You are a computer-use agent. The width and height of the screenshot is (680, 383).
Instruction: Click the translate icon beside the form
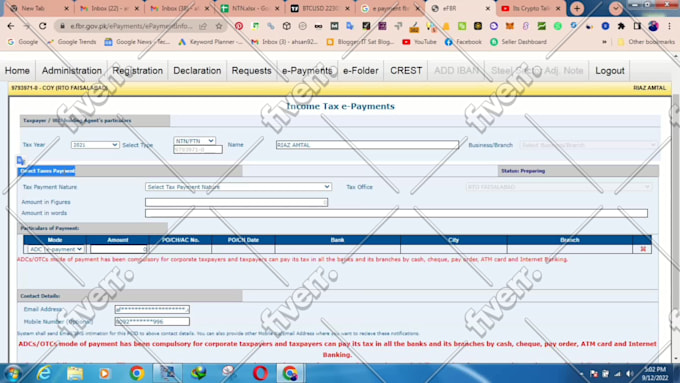tap(20, 160)
